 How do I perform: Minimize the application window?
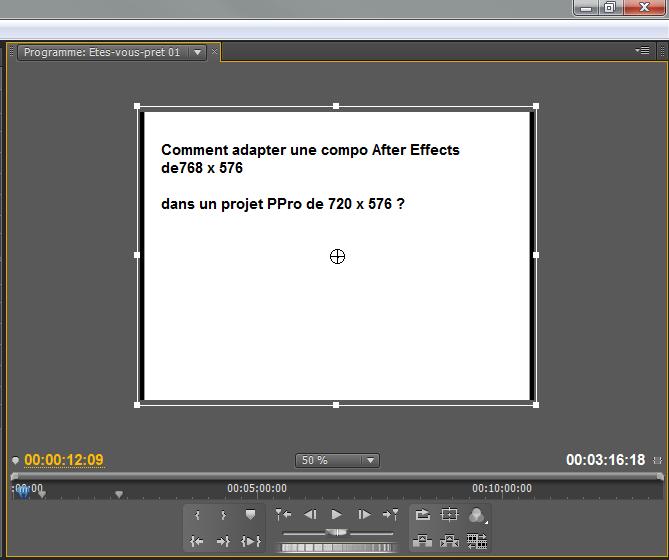(x=586, y=7)
